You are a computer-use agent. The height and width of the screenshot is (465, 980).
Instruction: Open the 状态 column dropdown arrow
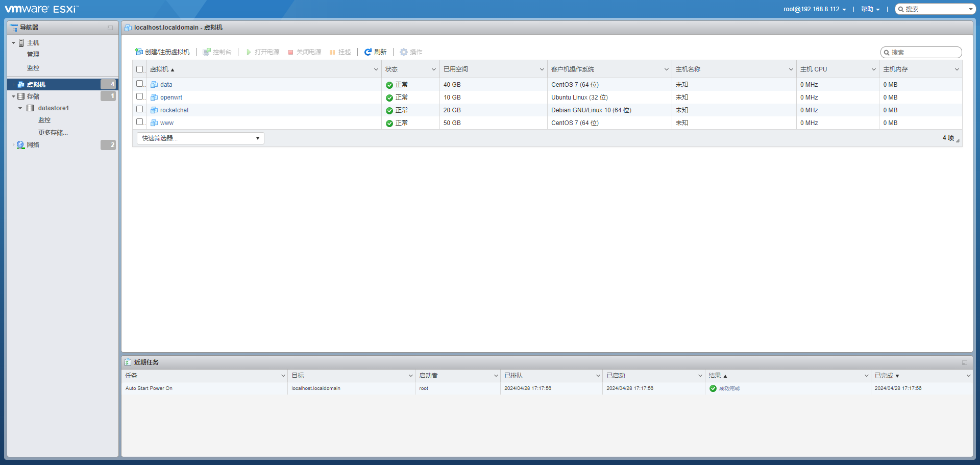pos(434,69)
